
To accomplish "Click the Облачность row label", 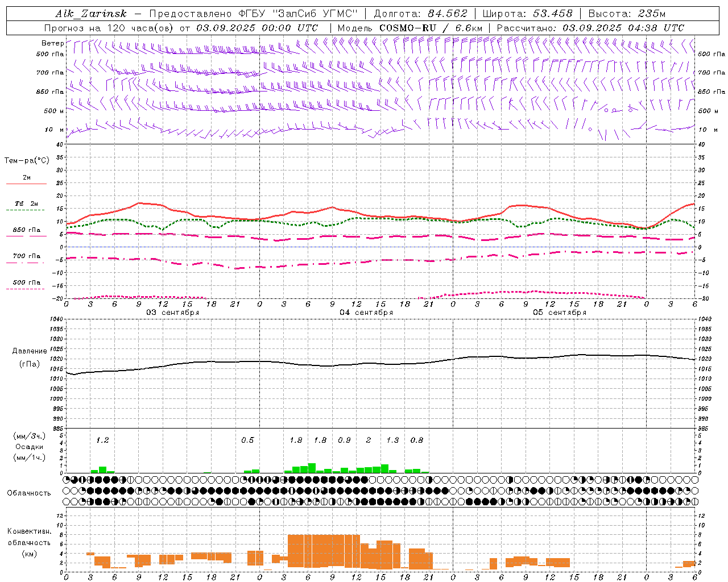I will (29, 493).
